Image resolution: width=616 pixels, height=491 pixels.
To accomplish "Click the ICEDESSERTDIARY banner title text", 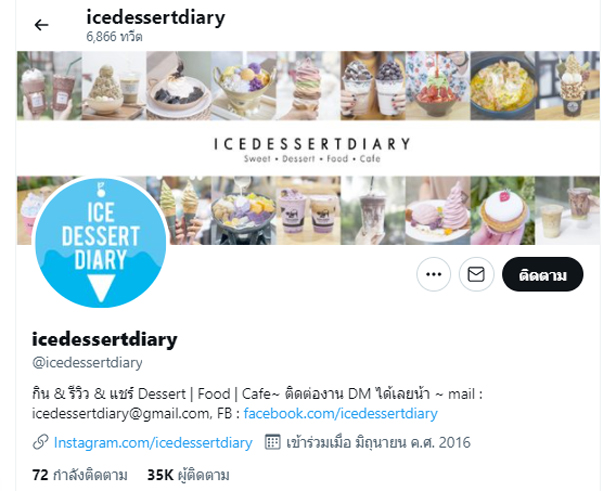I will [312, 144].
